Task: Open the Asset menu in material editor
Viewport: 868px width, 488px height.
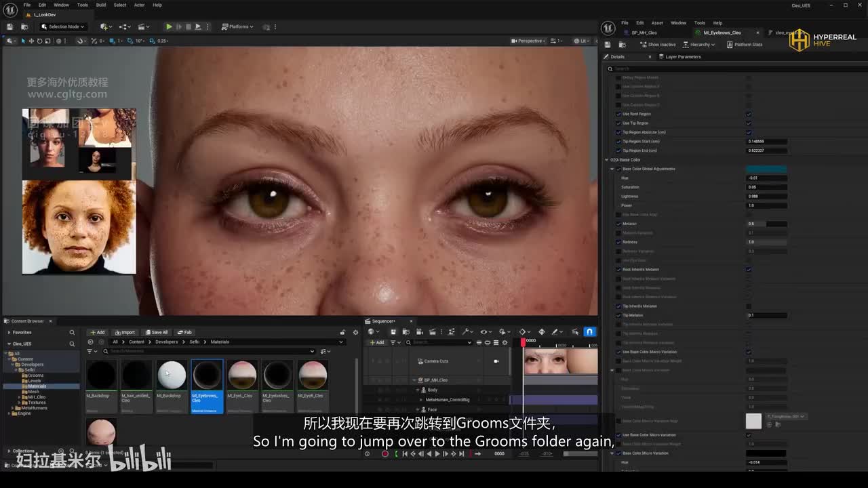Action: click(657, 23)
